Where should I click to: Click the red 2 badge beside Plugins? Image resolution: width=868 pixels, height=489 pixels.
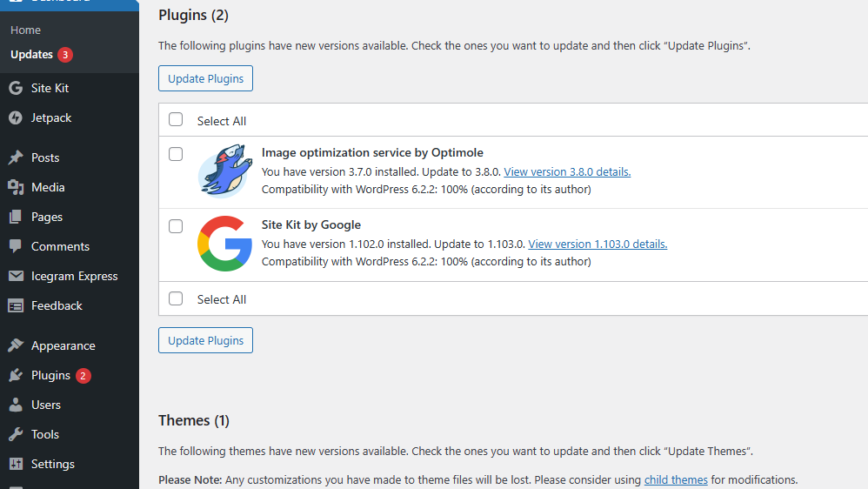point(83,376)
